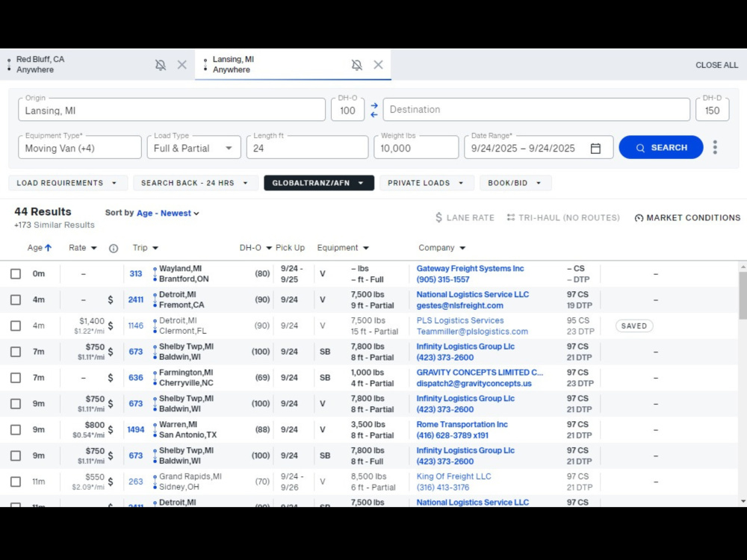This screenshot has width=747, height=560.
Task: Click the Destination input field
Action: (536, 110)
